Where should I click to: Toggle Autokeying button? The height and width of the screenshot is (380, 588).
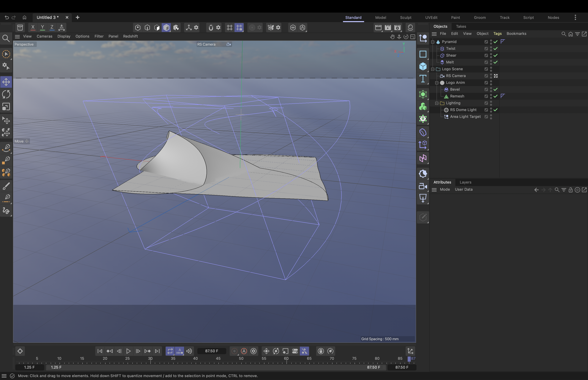coord(244,351)
